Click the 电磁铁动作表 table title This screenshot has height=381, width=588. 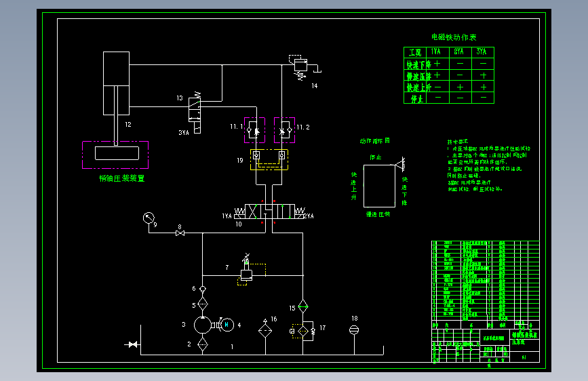(x=454, y=37)
